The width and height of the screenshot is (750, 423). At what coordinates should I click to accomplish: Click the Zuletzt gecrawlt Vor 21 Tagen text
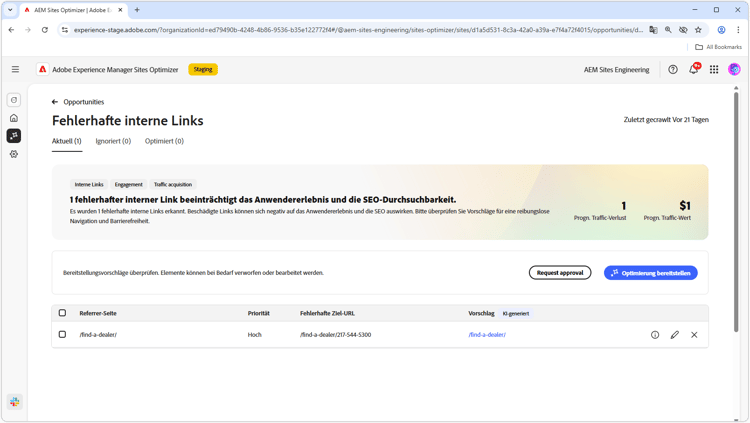[x=666, y=120]
